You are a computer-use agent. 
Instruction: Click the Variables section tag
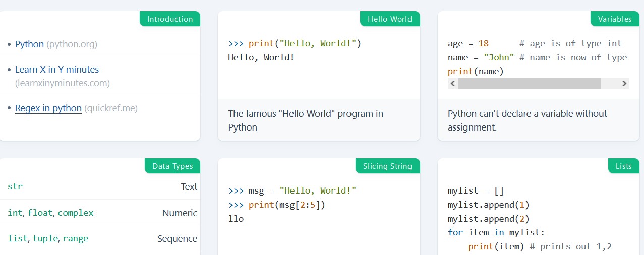[x=614, y=19]
